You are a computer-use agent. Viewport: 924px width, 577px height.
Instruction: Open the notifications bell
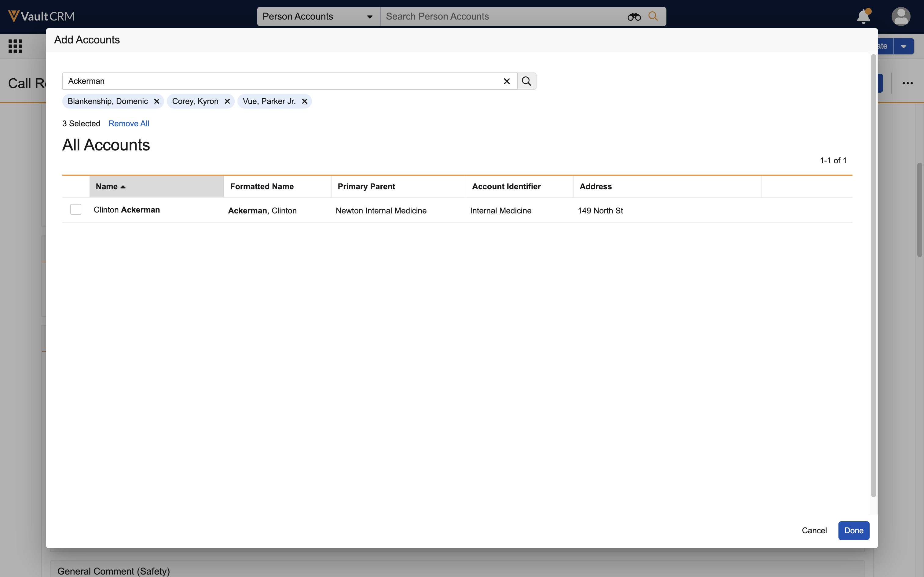863,17
